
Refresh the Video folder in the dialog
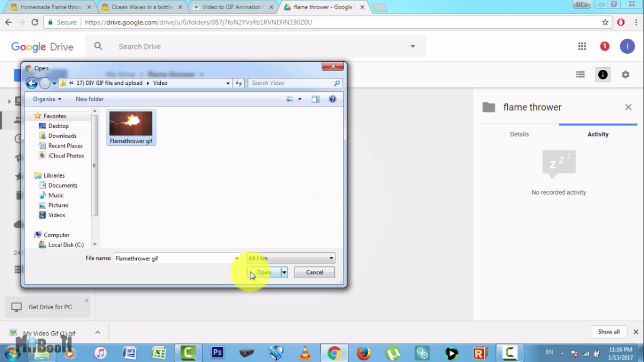[239, 83]
